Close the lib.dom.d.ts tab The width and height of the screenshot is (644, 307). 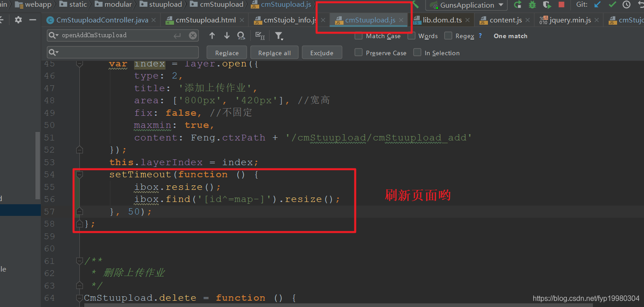point(467,20)
